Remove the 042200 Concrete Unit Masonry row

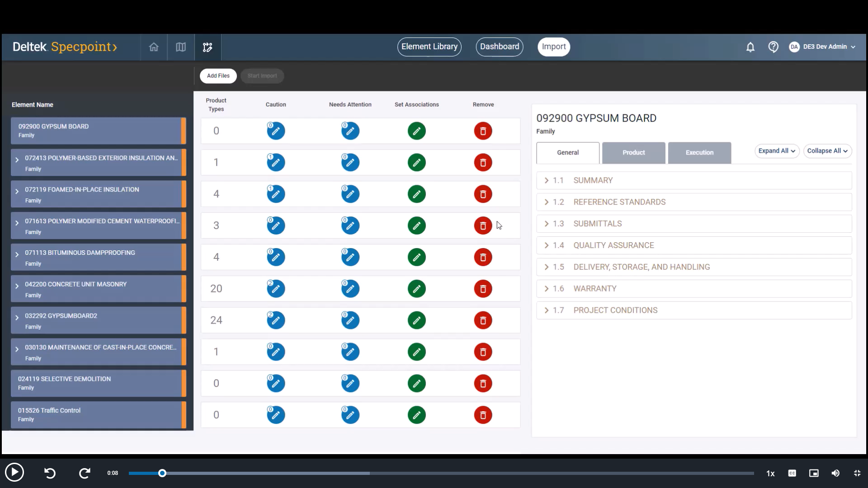tap(483, 289)
